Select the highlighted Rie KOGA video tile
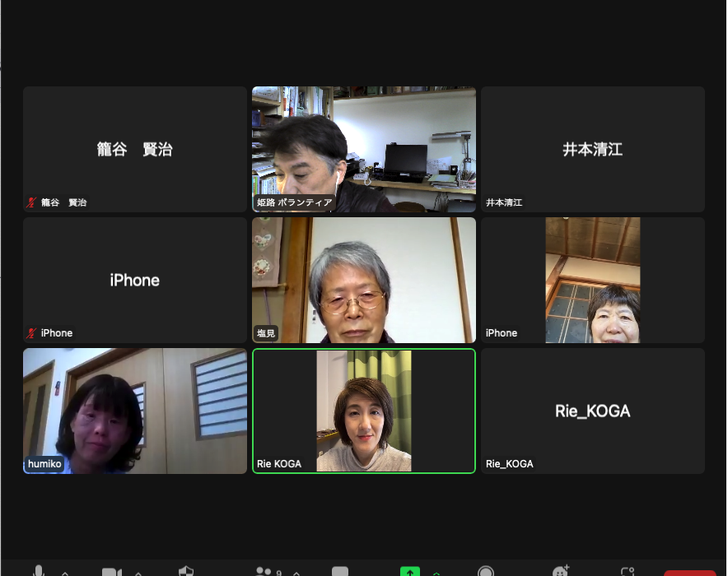Screen dimensions: 728x576 364,411
